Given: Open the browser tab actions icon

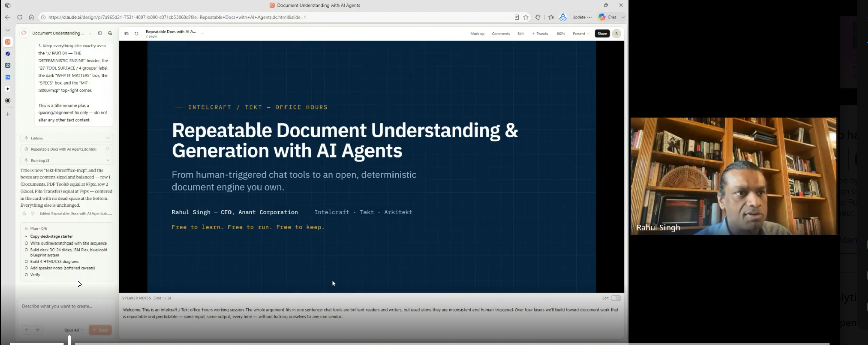Looking at the screenshot, I should pos(8,5).
